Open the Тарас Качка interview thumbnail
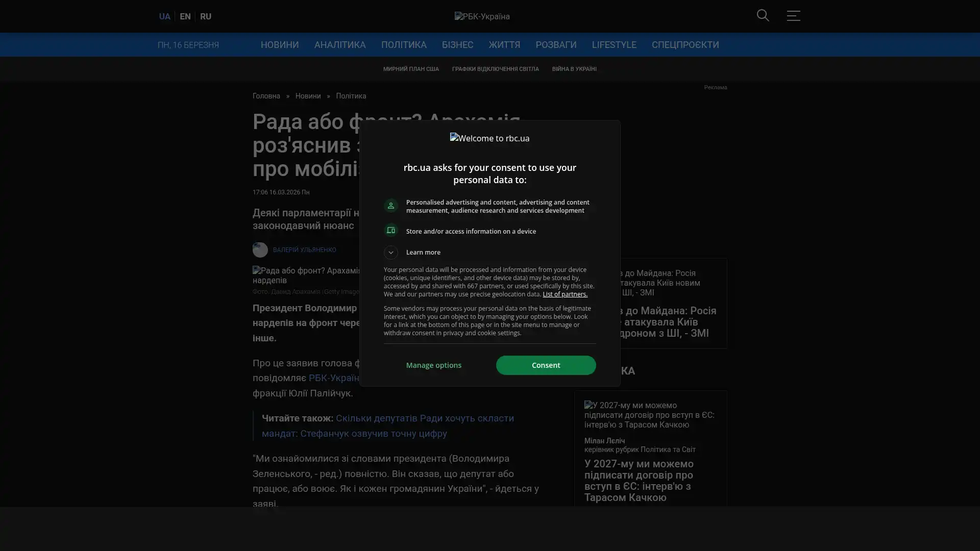 click(650, 415)
